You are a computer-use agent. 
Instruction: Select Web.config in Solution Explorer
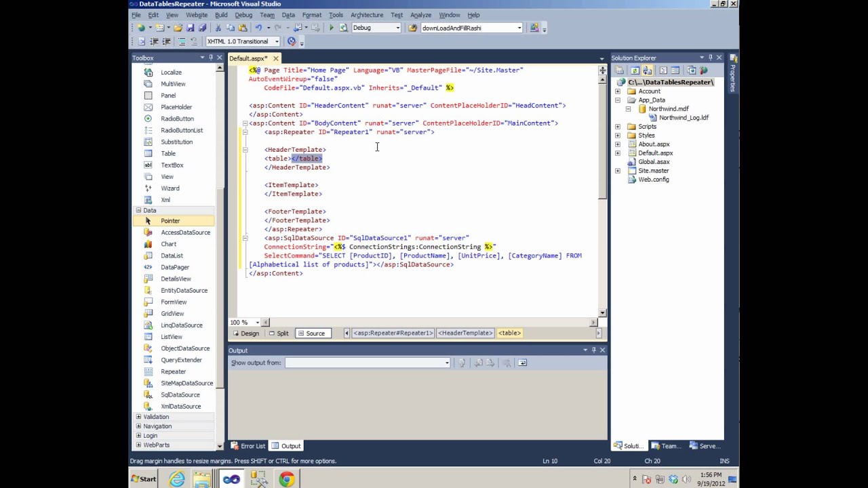click(x=653, y=180)
